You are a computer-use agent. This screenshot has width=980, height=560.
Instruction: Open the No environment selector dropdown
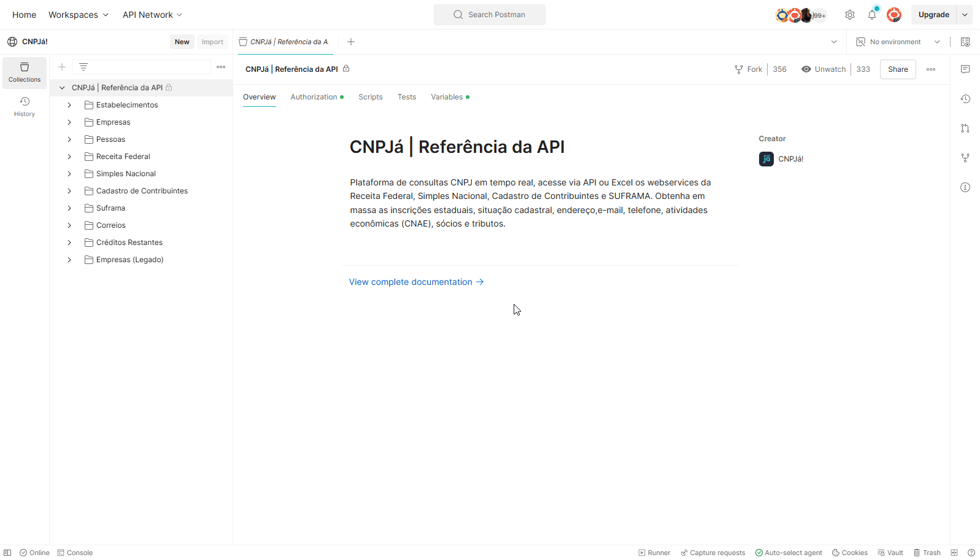[x=898, y=42]
